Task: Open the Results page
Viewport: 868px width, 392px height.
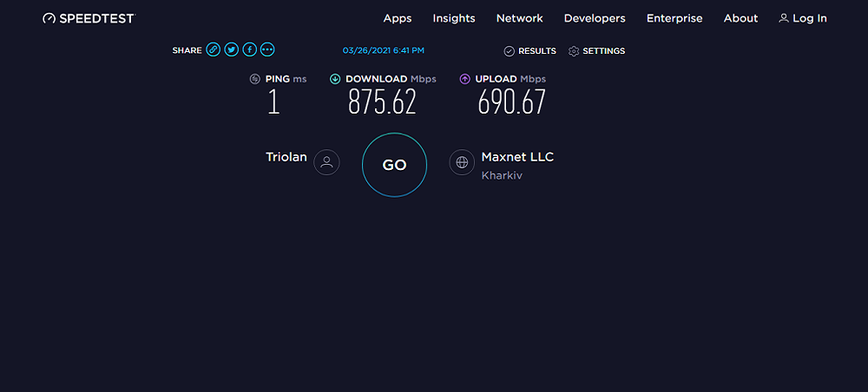Action: coord(529,51)
